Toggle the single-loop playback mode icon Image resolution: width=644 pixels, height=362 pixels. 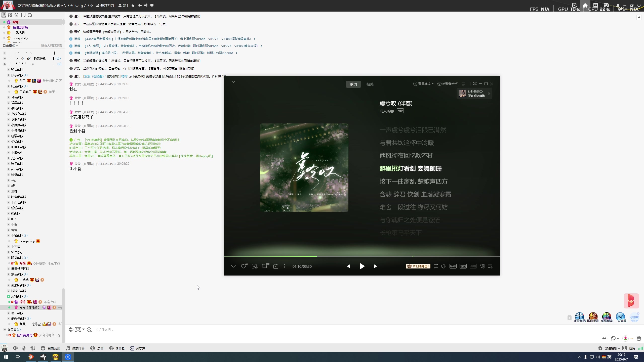coord(436,266)
